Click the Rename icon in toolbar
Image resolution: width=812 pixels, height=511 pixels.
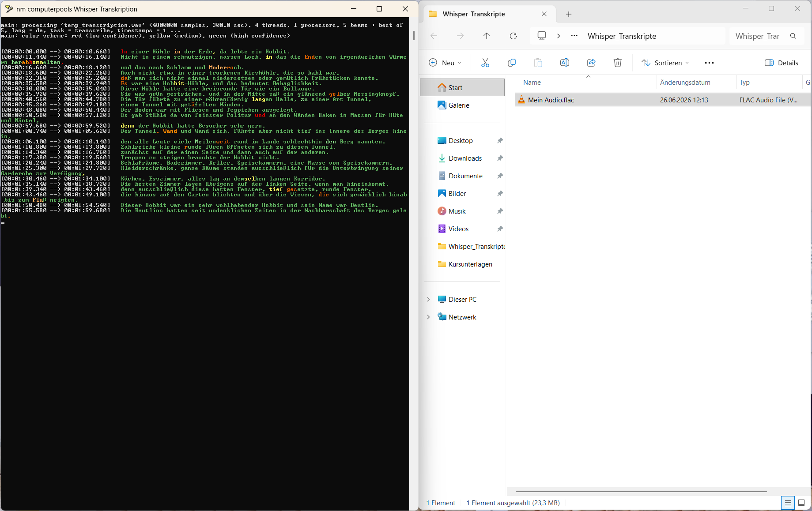pyautogui.click(x=565, y=63)
